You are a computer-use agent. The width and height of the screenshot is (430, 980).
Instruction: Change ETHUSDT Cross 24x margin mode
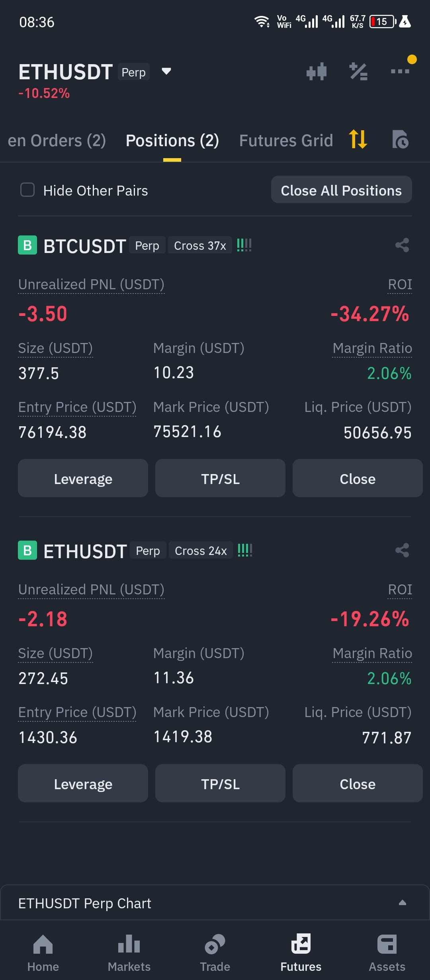click(201, 551)
